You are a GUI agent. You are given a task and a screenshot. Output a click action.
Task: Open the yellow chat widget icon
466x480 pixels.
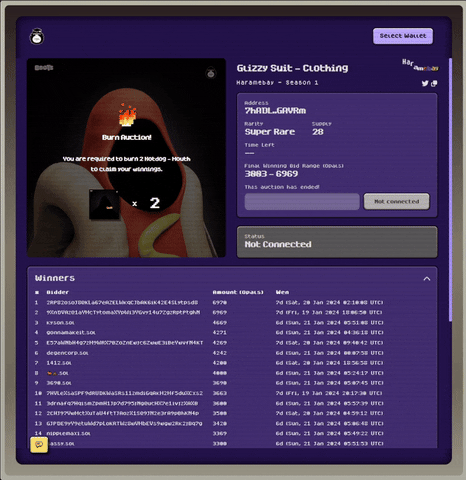(39, 445)
